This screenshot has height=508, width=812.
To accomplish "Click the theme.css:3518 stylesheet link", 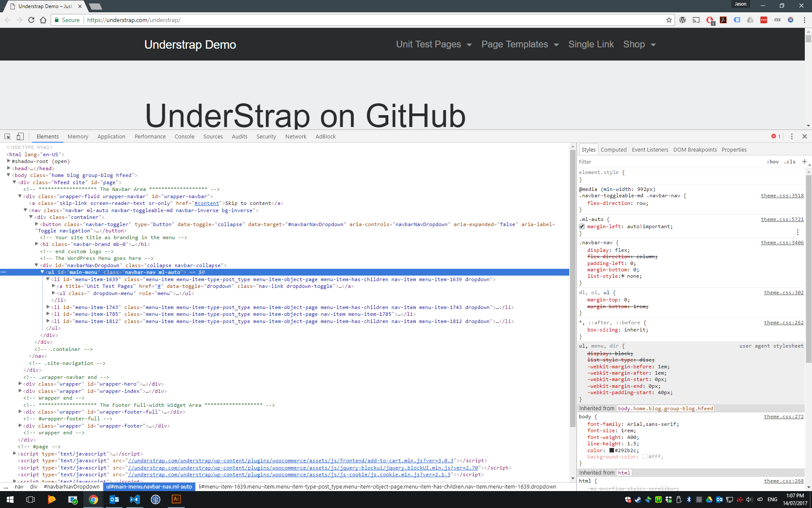I will click(x=782, y=195).
